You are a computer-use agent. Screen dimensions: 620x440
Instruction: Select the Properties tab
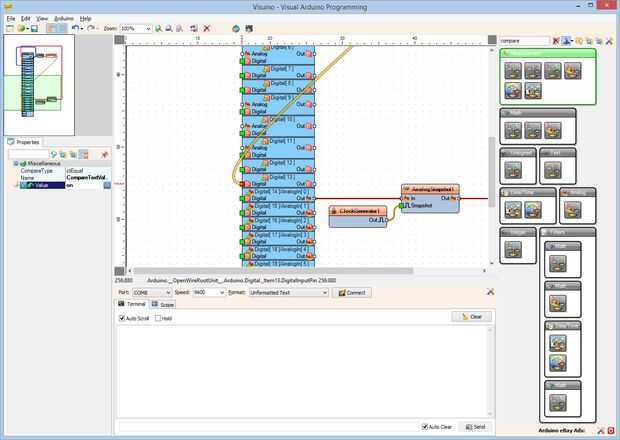tap(24, 142)
